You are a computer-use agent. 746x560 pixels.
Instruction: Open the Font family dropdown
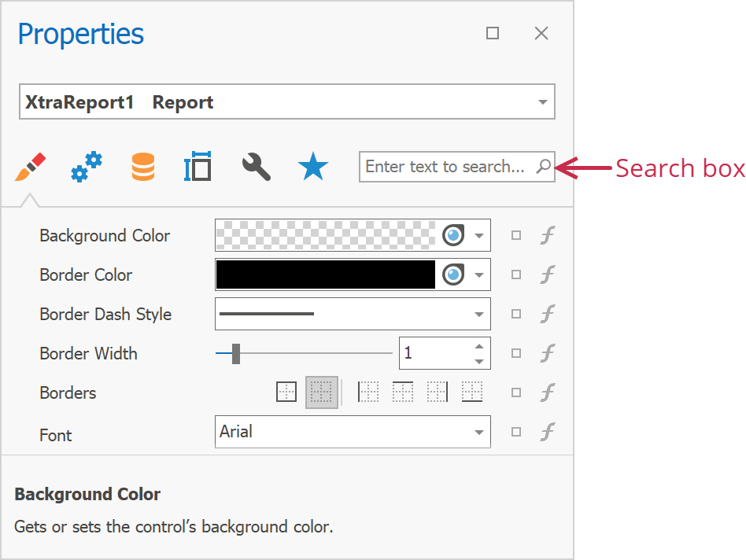[x=479, y=432]
